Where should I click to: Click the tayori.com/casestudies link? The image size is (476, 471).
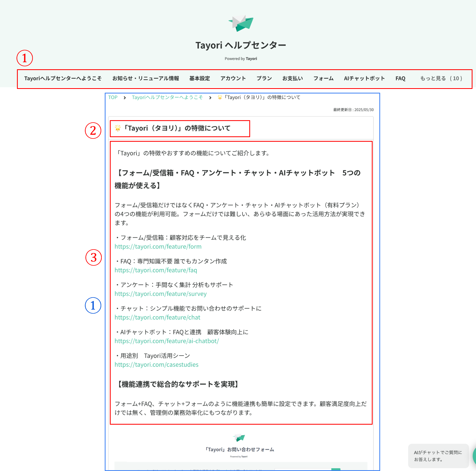click(156, 365)
